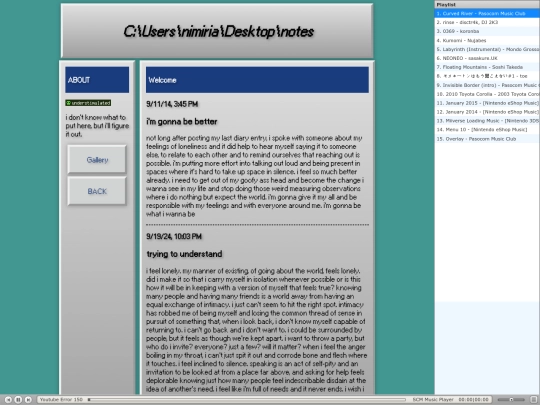
Task: Click the ABOUT heading
Action: pos(97,80)
